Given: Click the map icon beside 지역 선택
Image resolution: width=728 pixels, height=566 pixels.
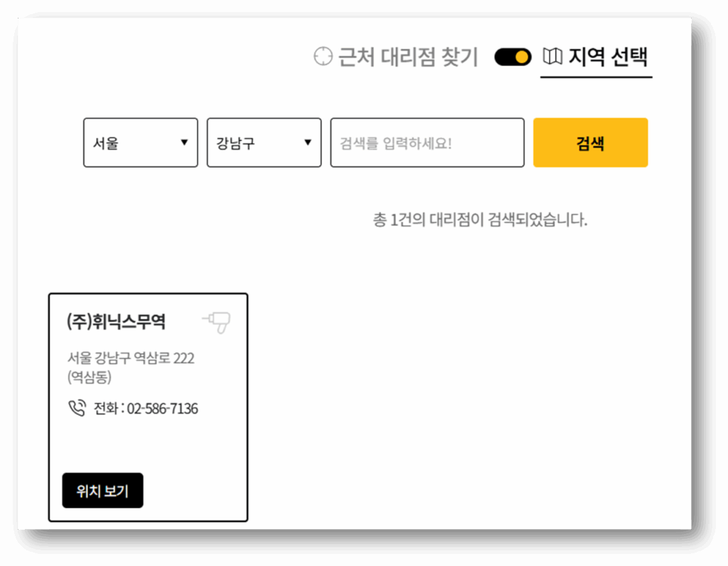Looking at the screenshot, I should tap(552, 57).
